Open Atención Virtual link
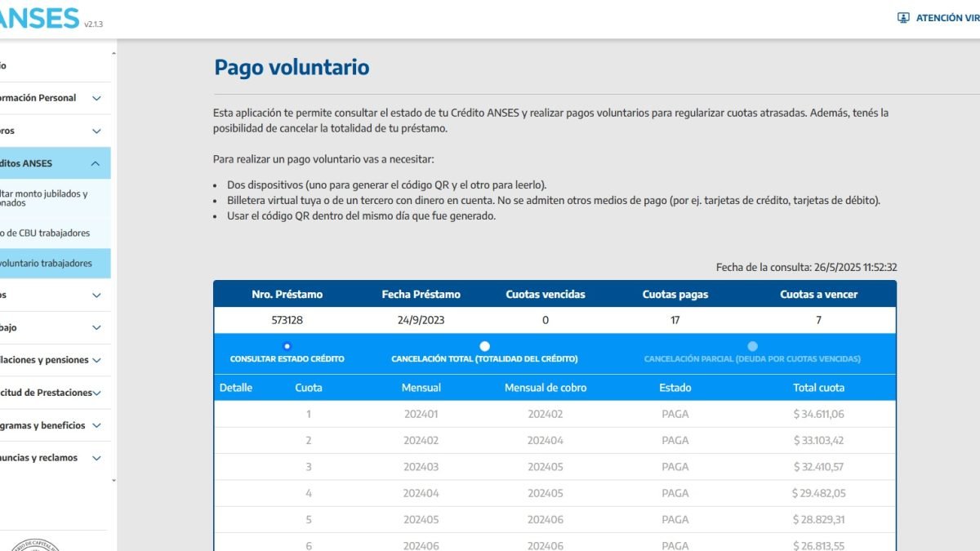980x551 pixels. 947,18
